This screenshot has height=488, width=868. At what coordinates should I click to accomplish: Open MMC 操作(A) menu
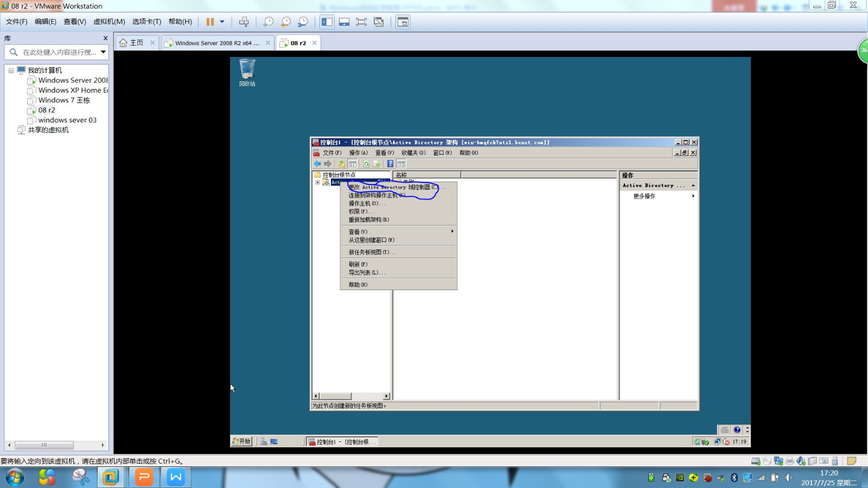[x=358, y=153]
